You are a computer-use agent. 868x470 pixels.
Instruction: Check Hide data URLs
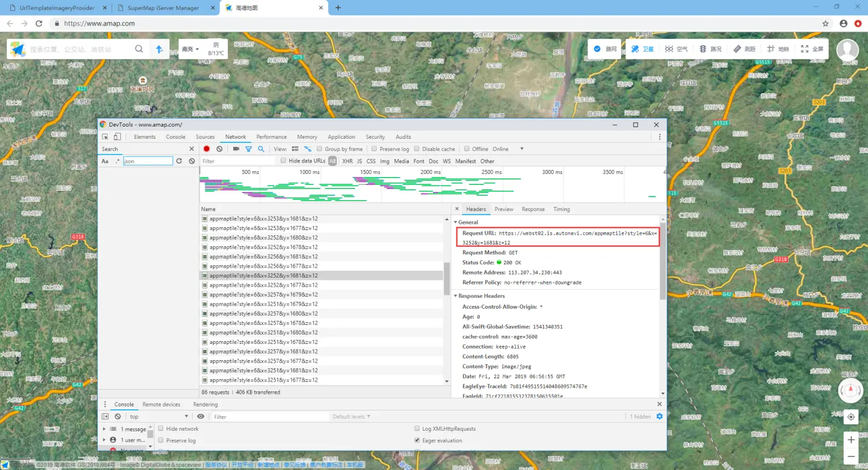click(284, 161)
